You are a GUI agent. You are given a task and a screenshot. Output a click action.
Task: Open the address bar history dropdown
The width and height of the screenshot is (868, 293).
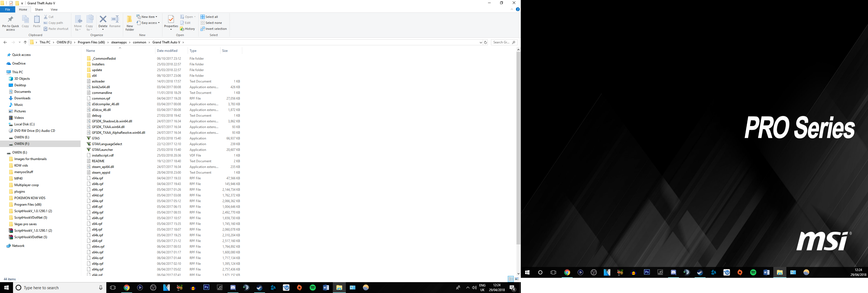point(480,43)
